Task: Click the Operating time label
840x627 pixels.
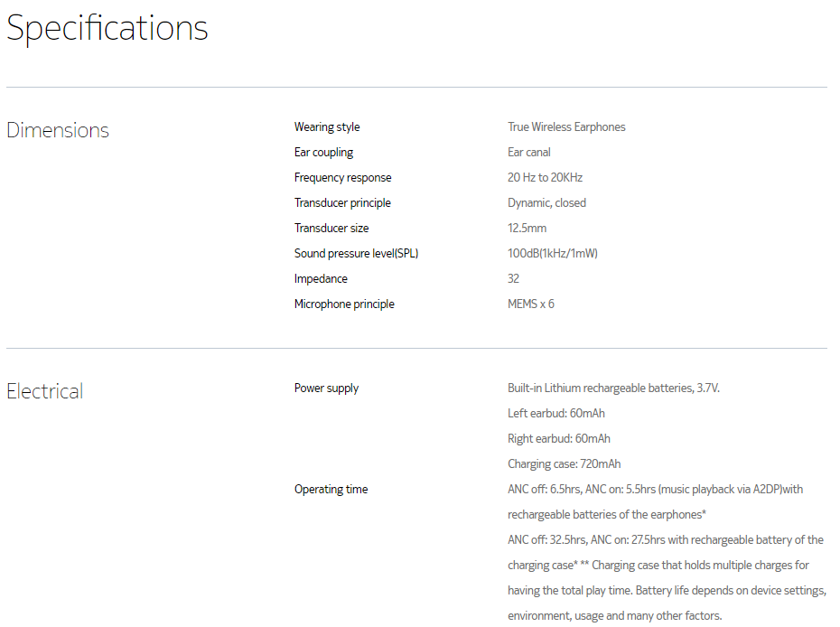Action: 331,490
